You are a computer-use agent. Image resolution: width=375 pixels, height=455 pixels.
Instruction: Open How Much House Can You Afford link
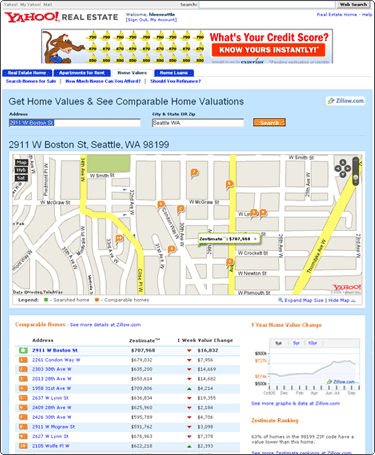pos(103,81)
